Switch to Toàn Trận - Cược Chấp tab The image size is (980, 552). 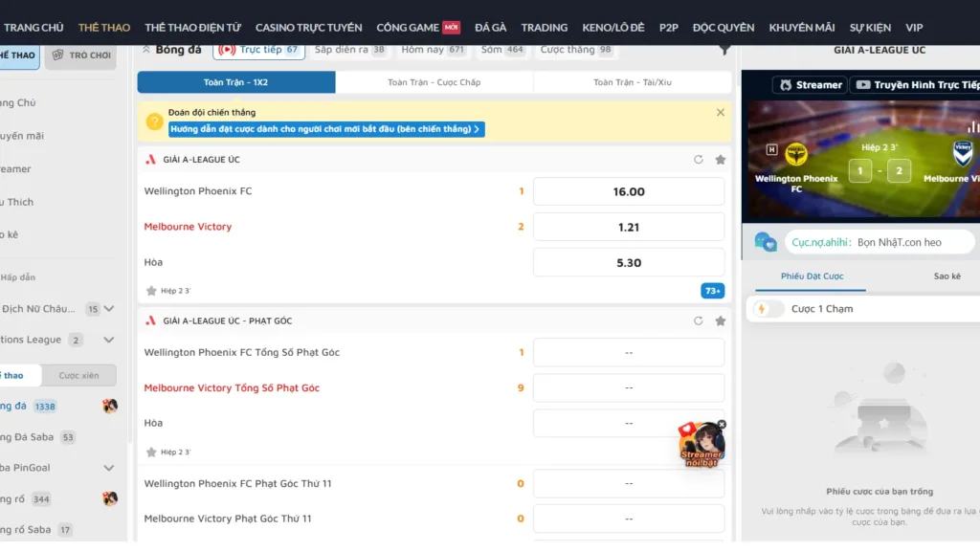point(434,82)
